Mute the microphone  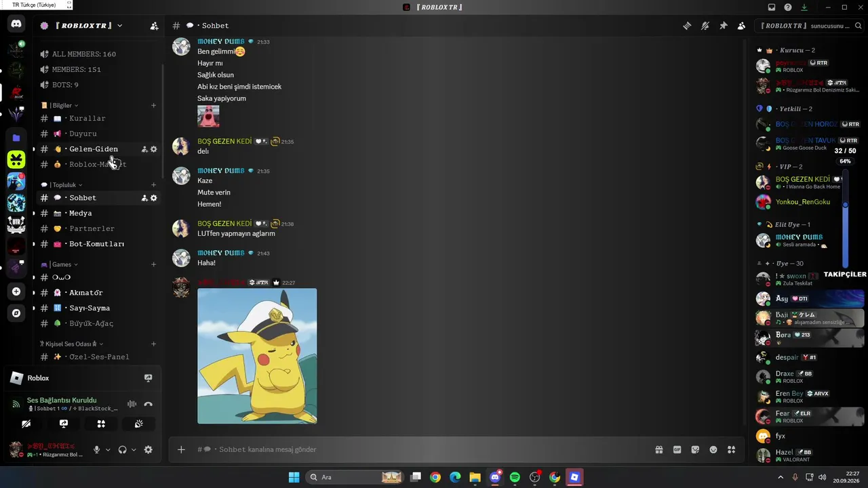(96, 449)
